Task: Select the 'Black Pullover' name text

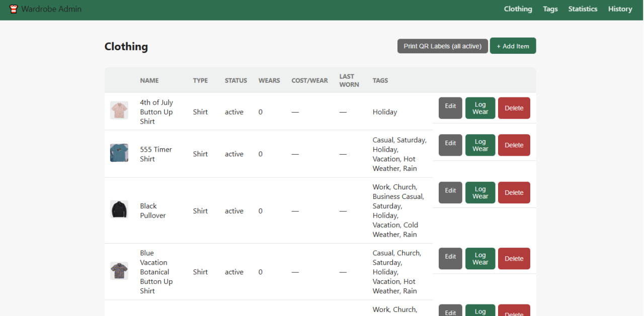Action: coord(153,210)
